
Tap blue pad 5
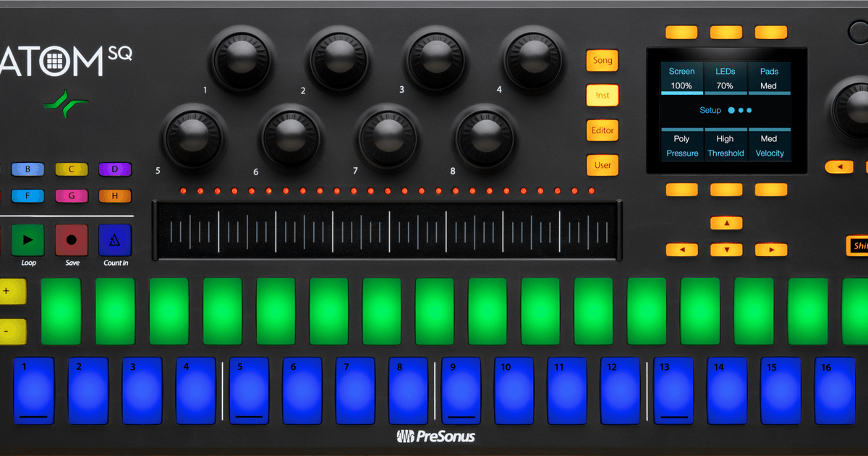coord(249,390)
